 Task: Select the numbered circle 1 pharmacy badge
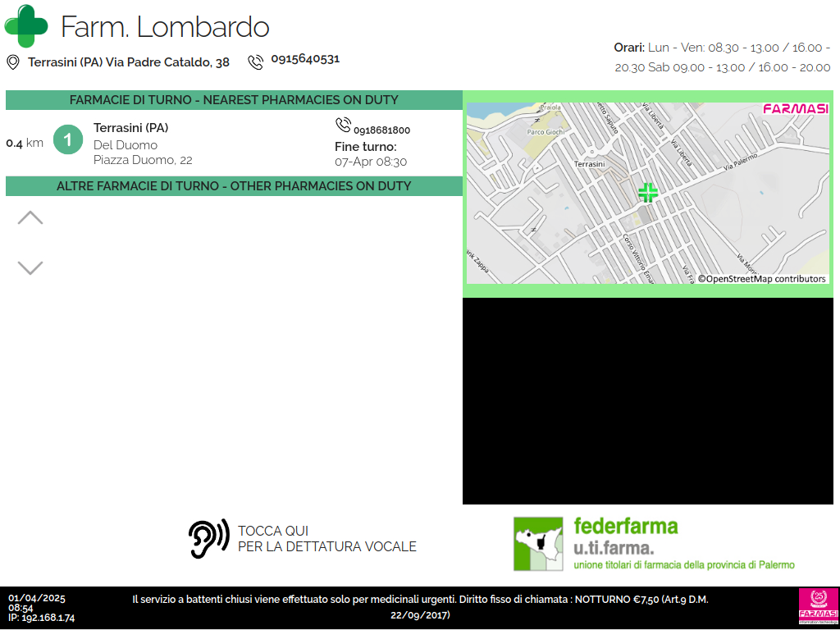(x=68, y=140)
